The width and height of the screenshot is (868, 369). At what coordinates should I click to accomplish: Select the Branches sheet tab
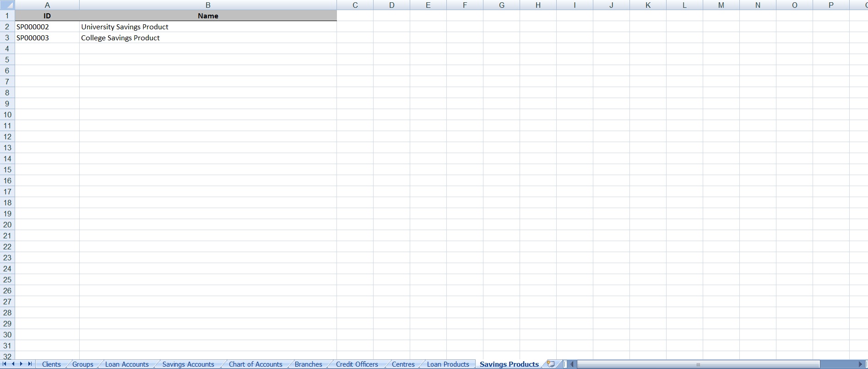click(x=308, y=364)
